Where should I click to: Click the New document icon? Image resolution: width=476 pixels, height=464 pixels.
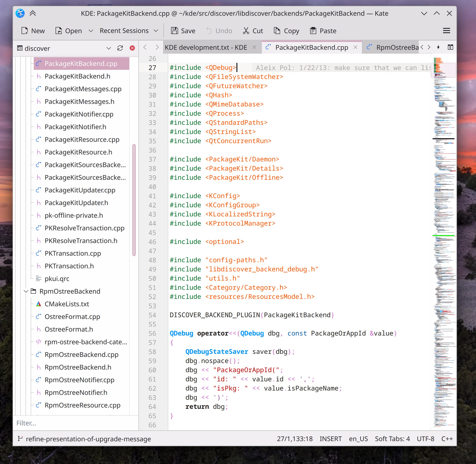[x=25, y=31]
